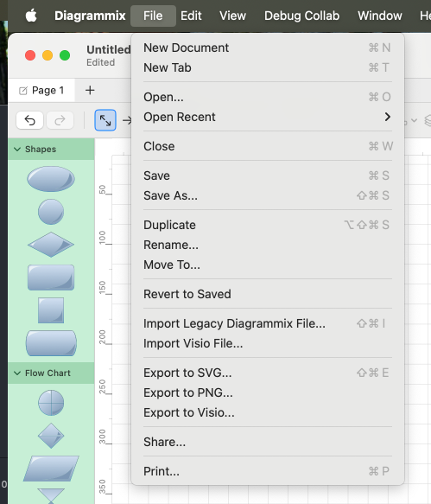Choose Duplicate menu item
This screenshot has width=431, height=504.
(268, 225)
